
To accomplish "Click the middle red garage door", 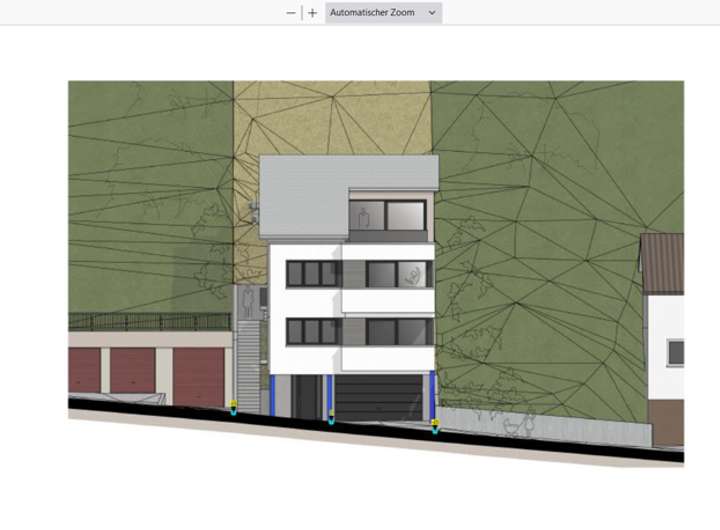I will (x=133, y=371).
